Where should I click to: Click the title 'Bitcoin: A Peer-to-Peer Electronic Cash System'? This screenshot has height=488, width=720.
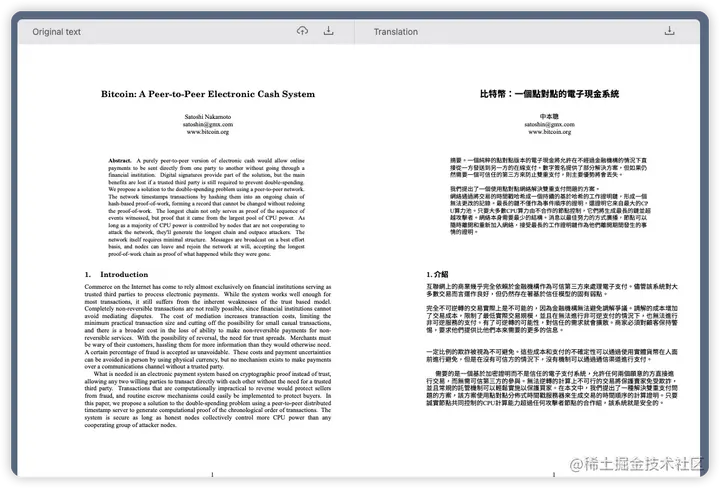[208, 94]
